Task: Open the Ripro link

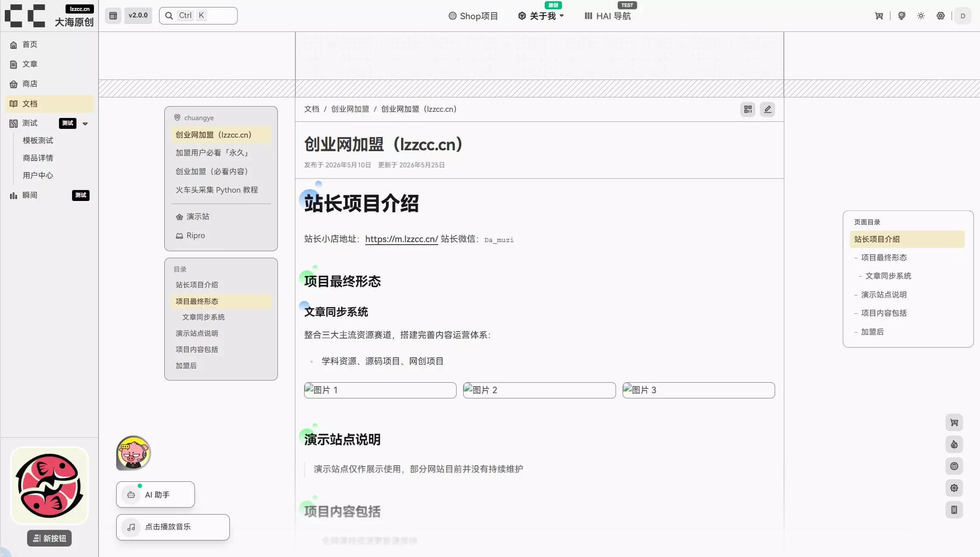Action: [221, 235]
